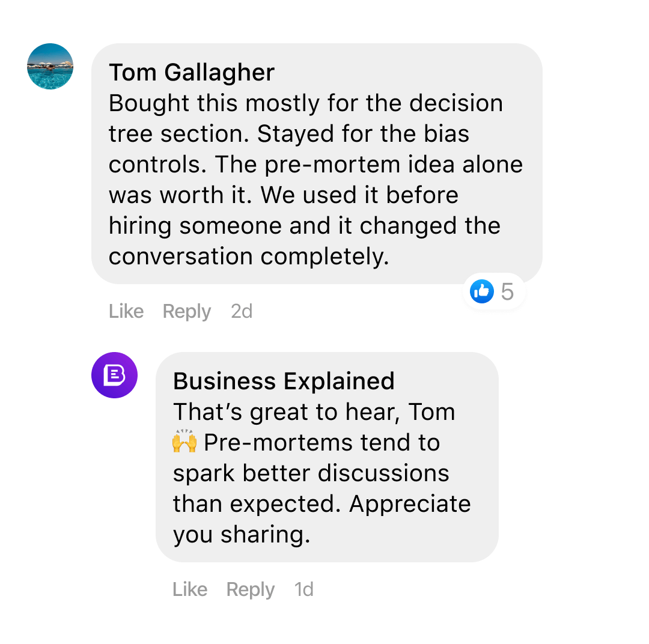Click the line 'spark better discussions'
Viewport: 649px width, 644px height.
point(311,473)
